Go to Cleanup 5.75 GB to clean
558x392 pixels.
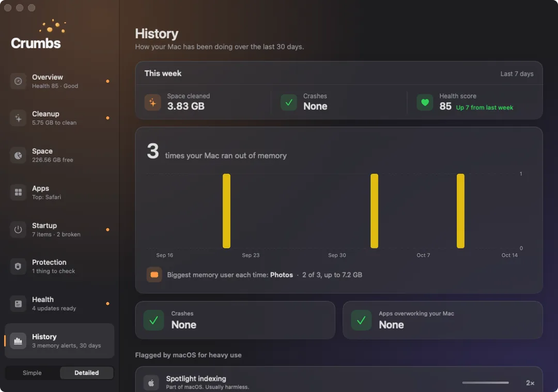point(59,118)
